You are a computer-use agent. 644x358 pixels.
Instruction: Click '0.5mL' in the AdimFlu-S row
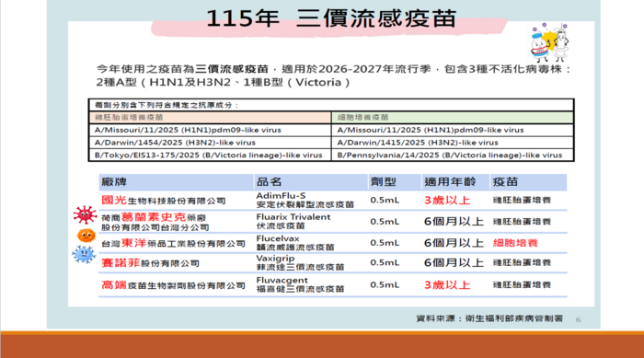(385, 201)
